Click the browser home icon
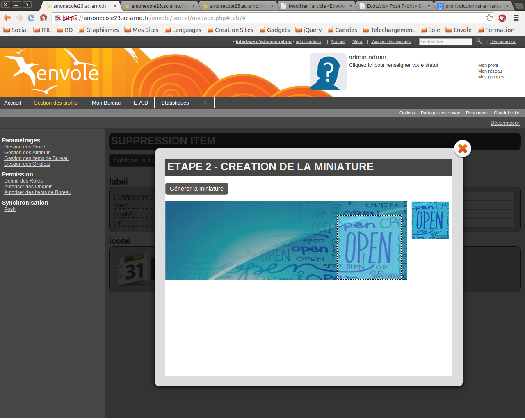 click(43, 18)
